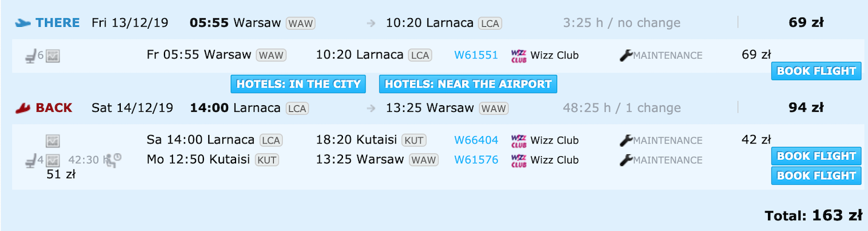The width and height of the screenshot is (868, 231).
Task: Open HOTELS: NEAR THE AIRPORT
Action: pyautogui.click(x=468, y=84)
